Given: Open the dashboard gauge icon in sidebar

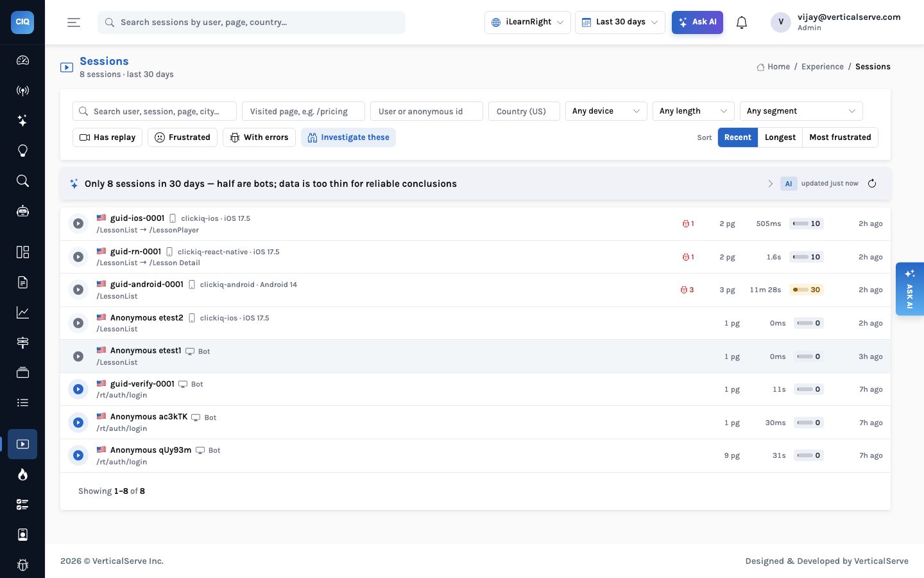Looking at the screenshot, I should coord(22,60).
